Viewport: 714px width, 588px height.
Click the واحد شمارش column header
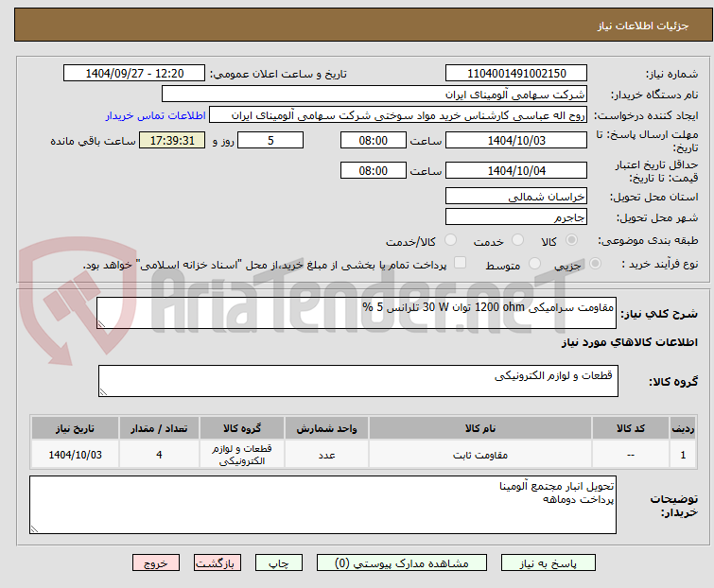tap(326, 428)
